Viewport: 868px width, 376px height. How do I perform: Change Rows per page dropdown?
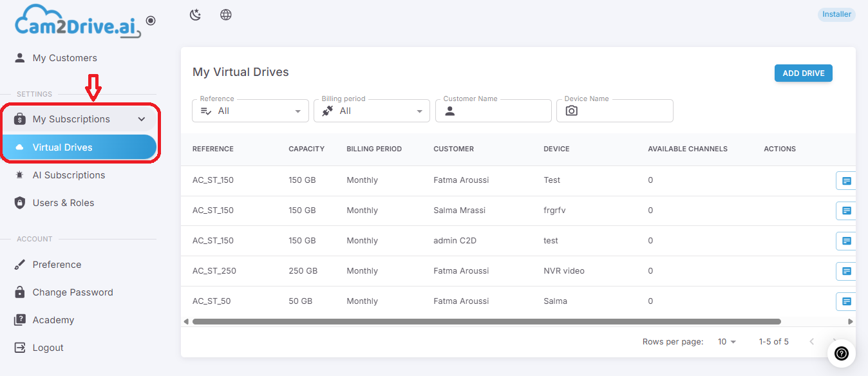727,342
